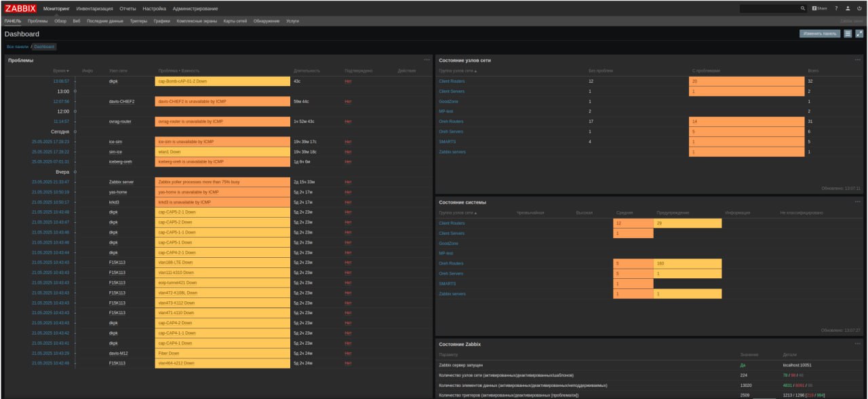Viewport: 868px width, 399px height.
Task: Open the ovrag-router unavailable by ICMP problem
Action: pyautogui.click(x=191, y=121)
